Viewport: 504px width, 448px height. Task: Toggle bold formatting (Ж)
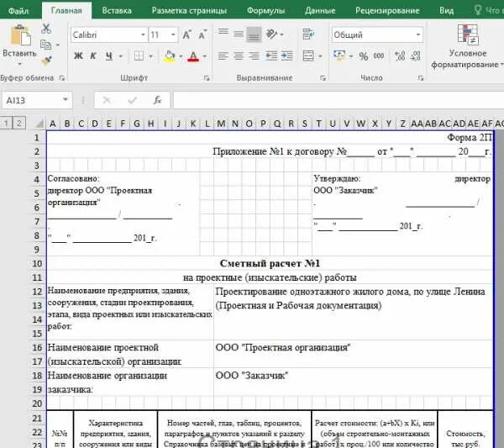[78, 56]
